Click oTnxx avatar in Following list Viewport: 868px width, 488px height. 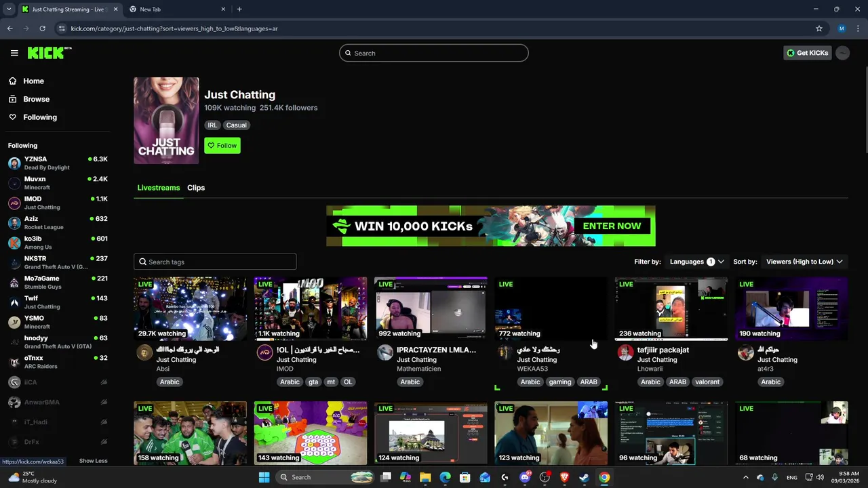click(x=14, y=362)
